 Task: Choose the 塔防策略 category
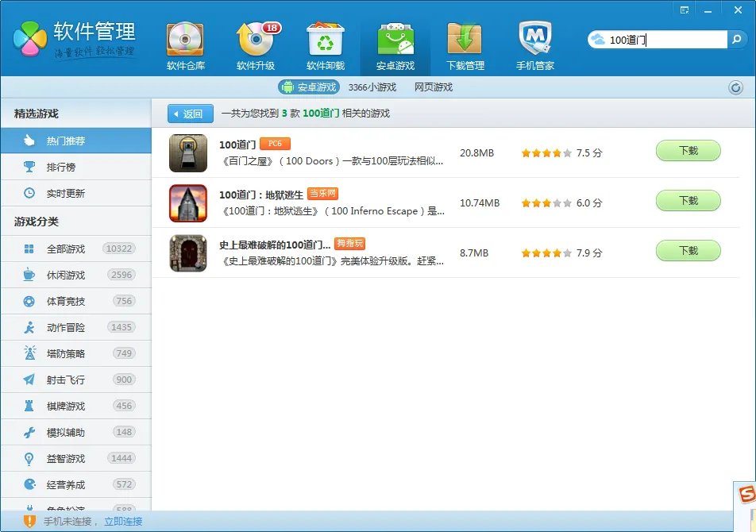point(65,353)
